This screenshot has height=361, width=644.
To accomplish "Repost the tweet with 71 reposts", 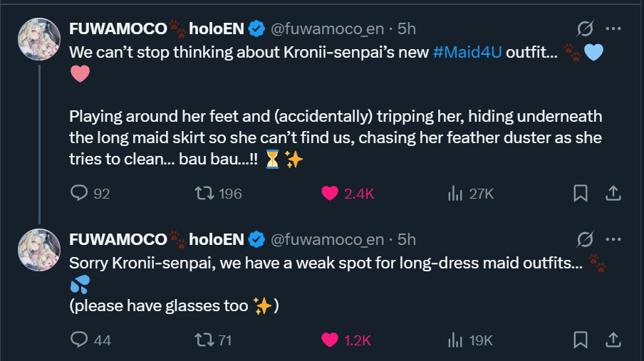I will click(205, 340).
